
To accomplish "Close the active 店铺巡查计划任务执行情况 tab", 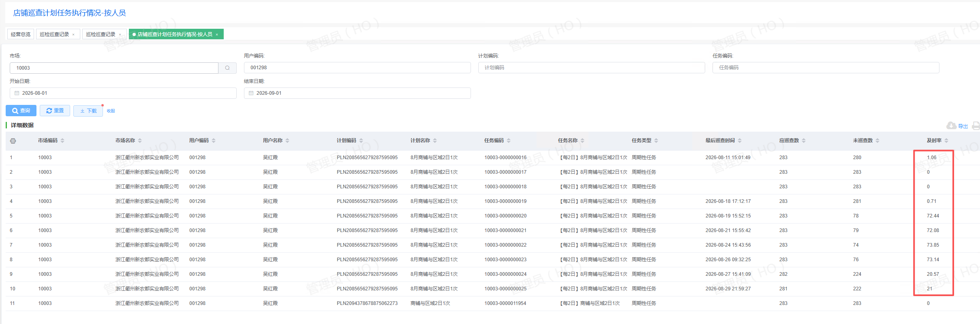I will coord(217,34).
